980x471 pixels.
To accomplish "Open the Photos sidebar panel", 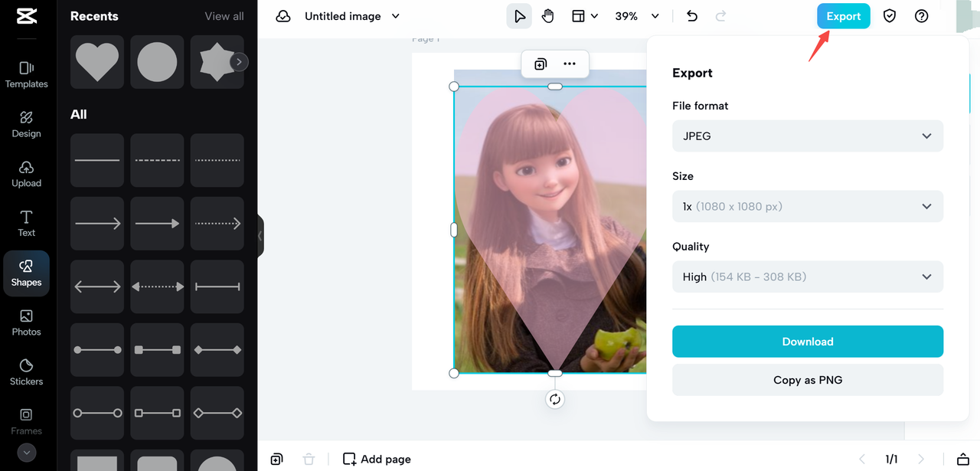I will (x=26, y=323).
